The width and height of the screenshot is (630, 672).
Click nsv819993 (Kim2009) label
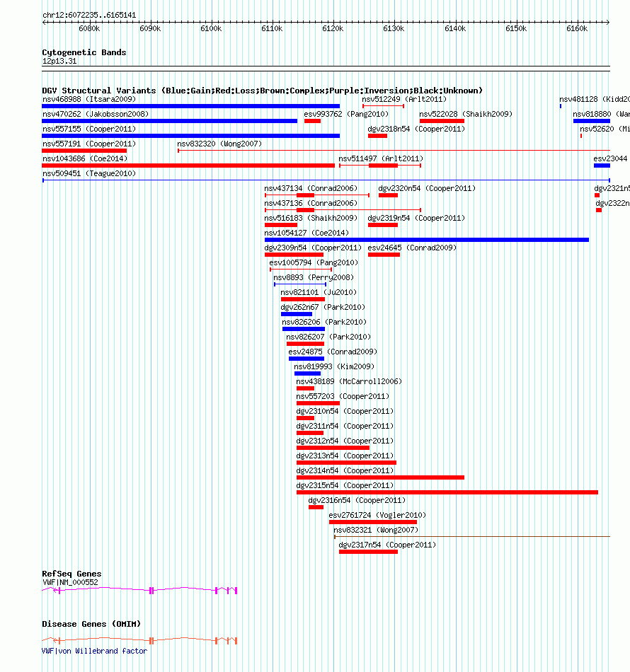click(334, 367)
